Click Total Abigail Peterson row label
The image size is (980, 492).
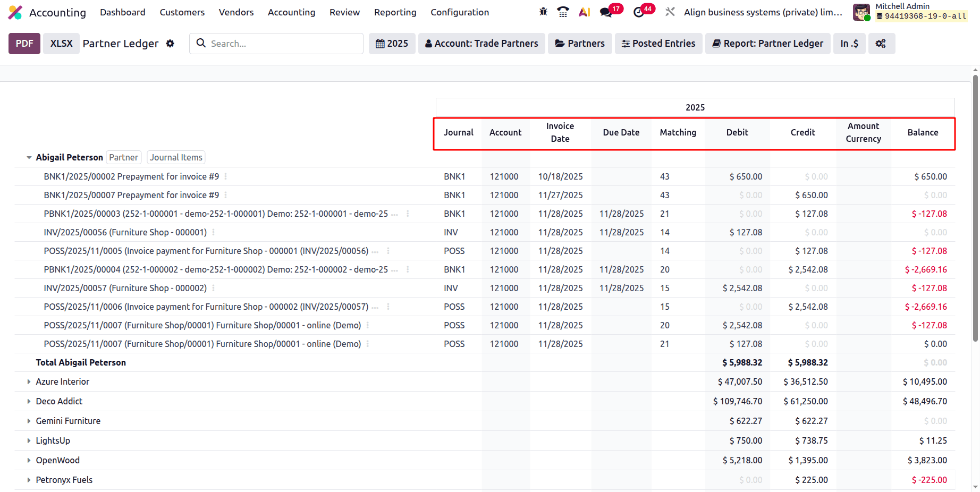point(81,362)
